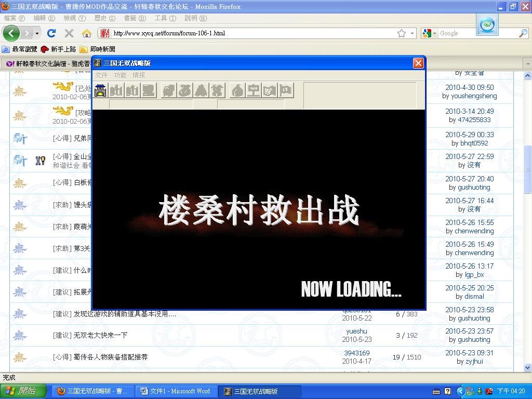Screen dimensions: 532x399
Task: Open thread 发现这游戏的辅助道具基本没用
Action: click(125, 314)
